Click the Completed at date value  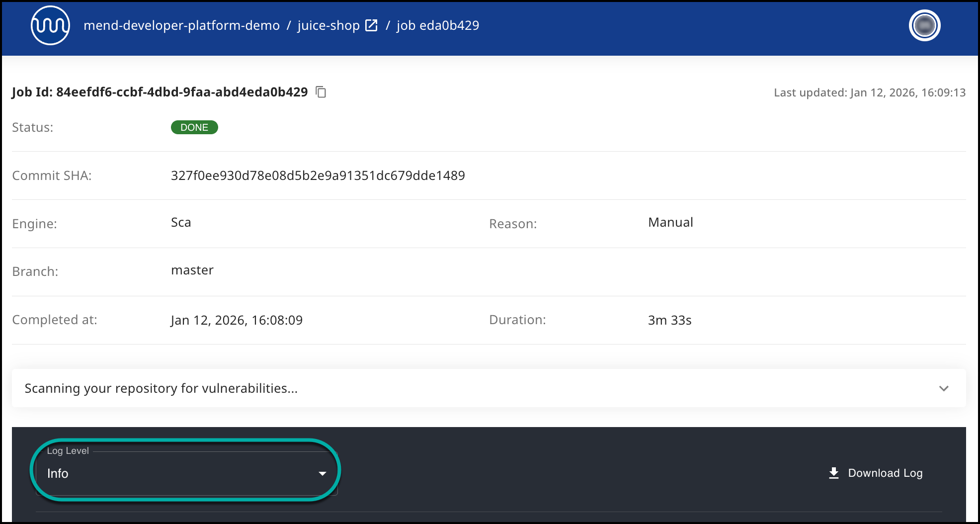point(237,320)
